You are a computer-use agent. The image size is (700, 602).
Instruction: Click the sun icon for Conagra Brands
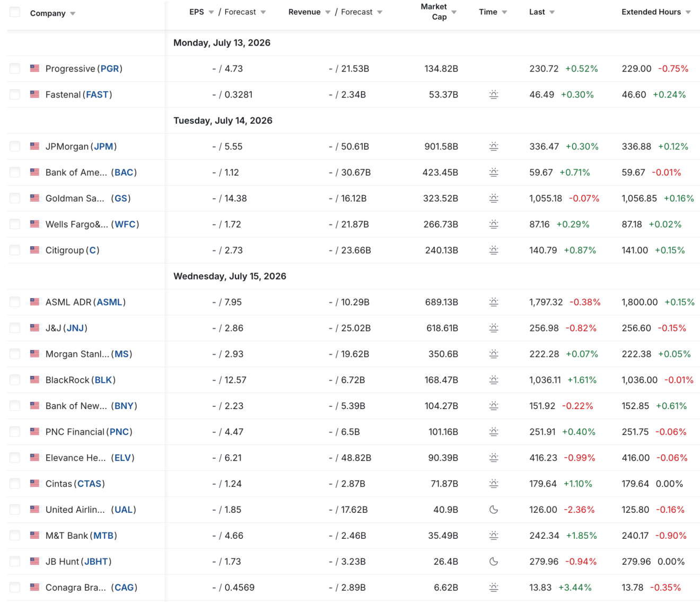click(493, 588)
